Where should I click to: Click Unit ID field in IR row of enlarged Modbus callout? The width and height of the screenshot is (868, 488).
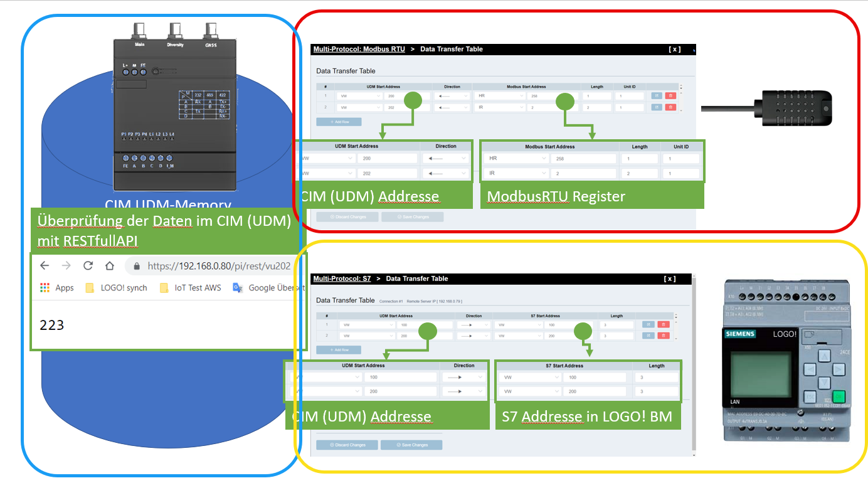click(681, 173)
